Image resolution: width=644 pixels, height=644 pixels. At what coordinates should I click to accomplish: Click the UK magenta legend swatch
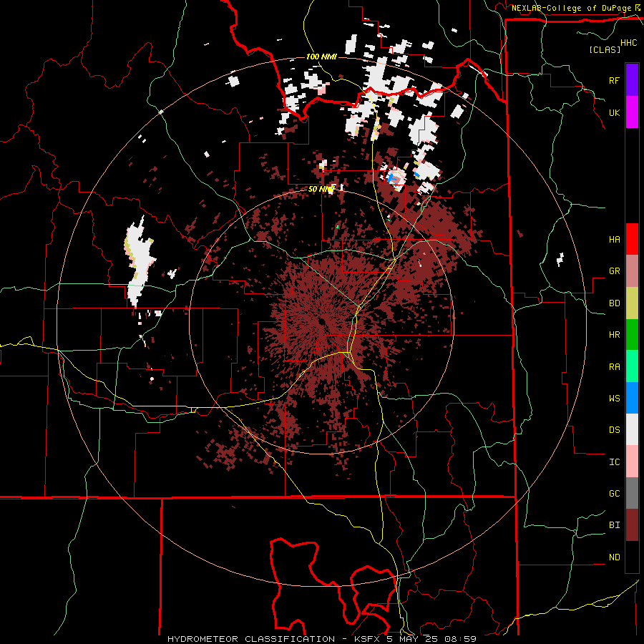632,112
